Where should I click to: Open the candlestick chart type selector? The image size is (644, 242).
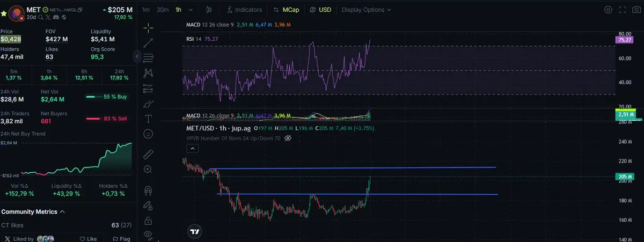pyautogui.click(x=209, y=10)
